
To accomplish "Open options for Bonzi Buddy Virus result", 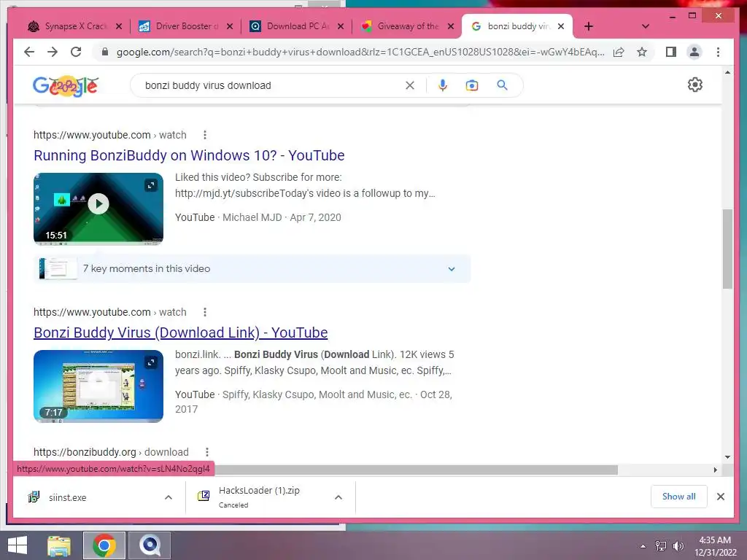I will coord(205,312).
